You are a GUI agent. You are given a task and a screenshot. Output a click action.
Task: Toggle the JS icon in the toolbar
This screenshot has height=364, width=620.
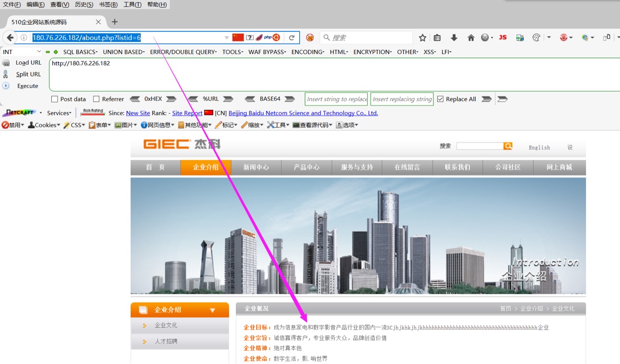503,37
